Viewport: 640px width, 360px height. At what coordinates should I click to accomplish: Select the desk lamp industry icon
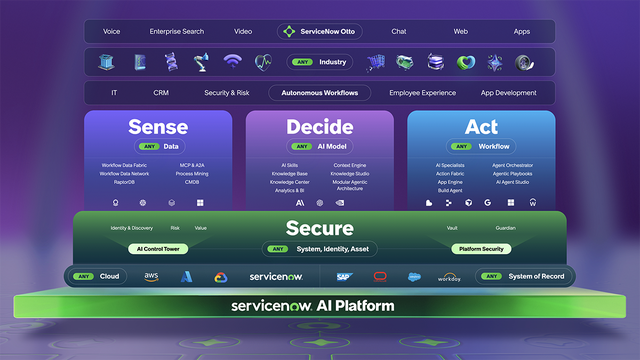coord(201,62)
